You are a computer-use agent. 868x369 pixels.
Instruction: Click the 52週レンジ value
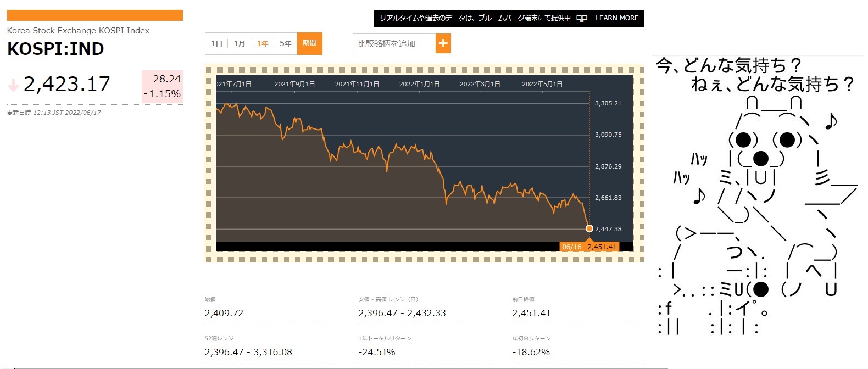click(248, 352)
